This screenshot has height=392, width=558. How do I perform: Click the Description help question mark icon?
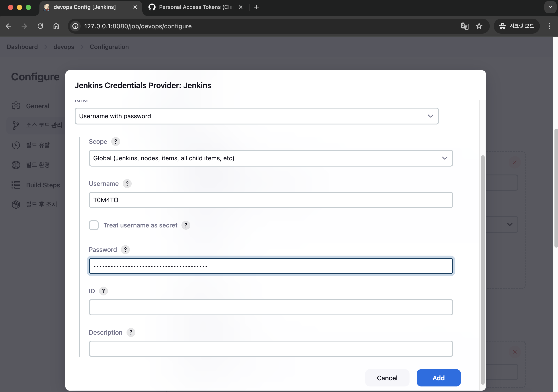131,332
